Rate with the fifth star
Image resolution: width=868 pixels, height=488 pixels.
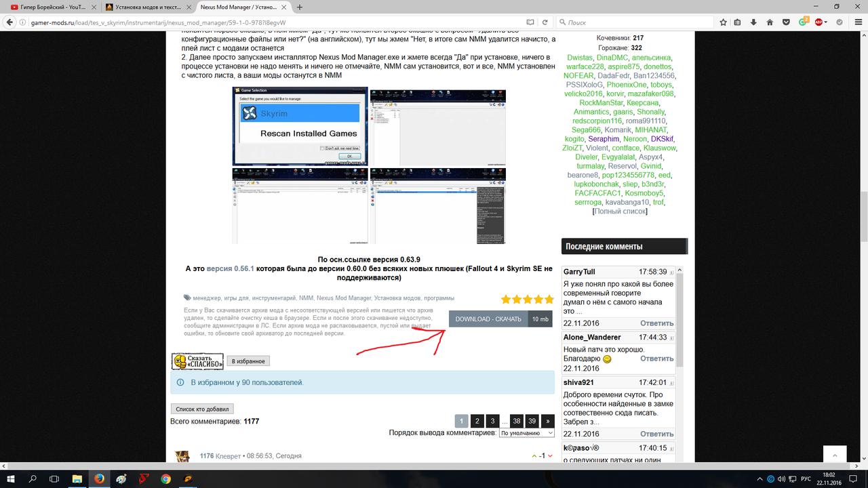tap(549, 299)
